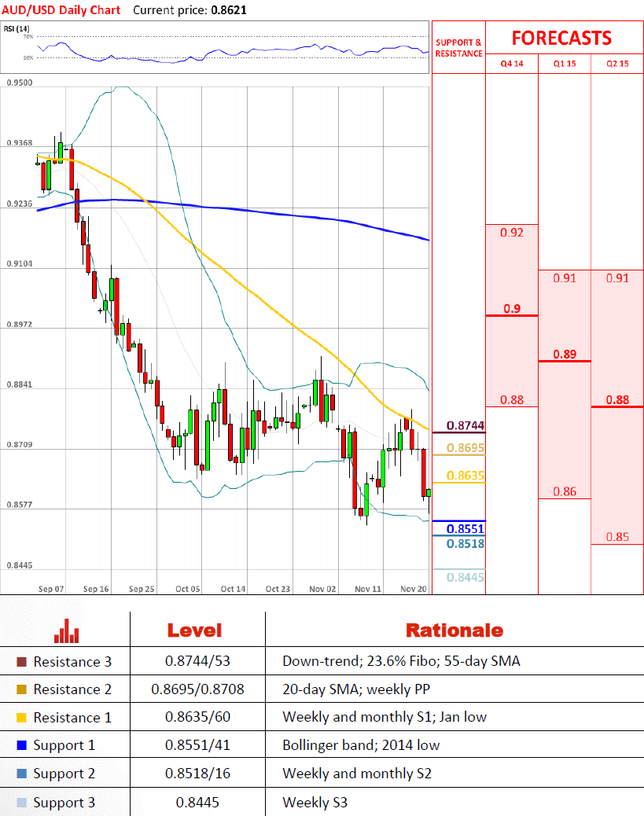644x816 pixels.
Task: Click the level cell 0.8744/53
Action: tap(197, 661)
